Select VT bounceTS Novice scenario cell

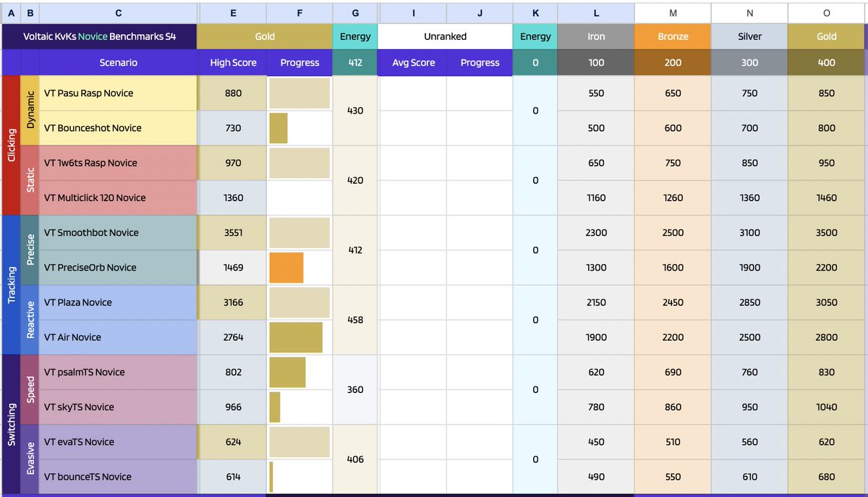pos(118,477)
